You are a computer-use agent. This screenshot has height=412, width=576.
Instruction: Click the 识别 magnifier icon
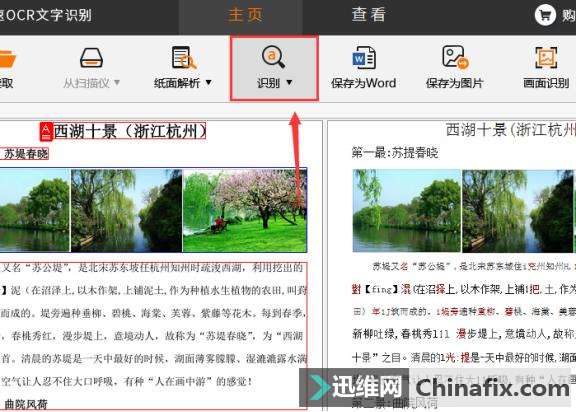[x=273, y=57]
